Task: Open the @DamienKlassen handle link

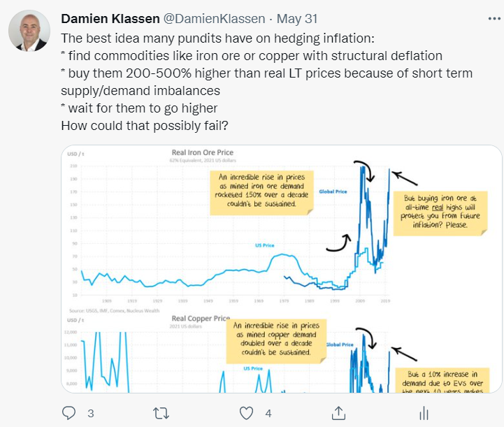Action: click(x=217, y=18)
